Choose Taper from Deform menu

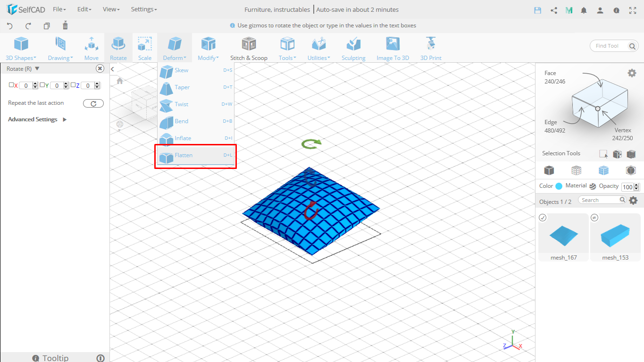tap(196, 87)
